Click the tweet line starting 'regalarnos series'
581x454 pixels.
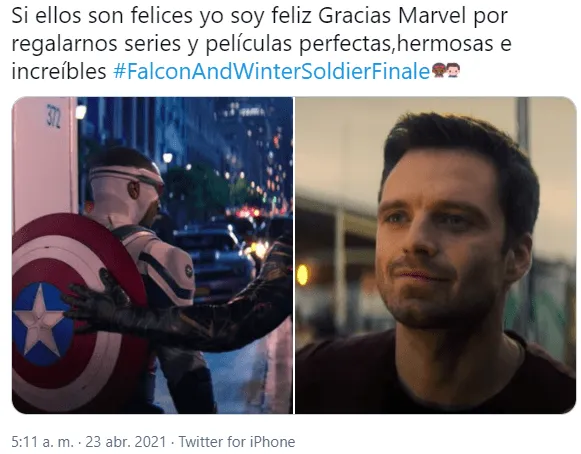pos(262,44)
